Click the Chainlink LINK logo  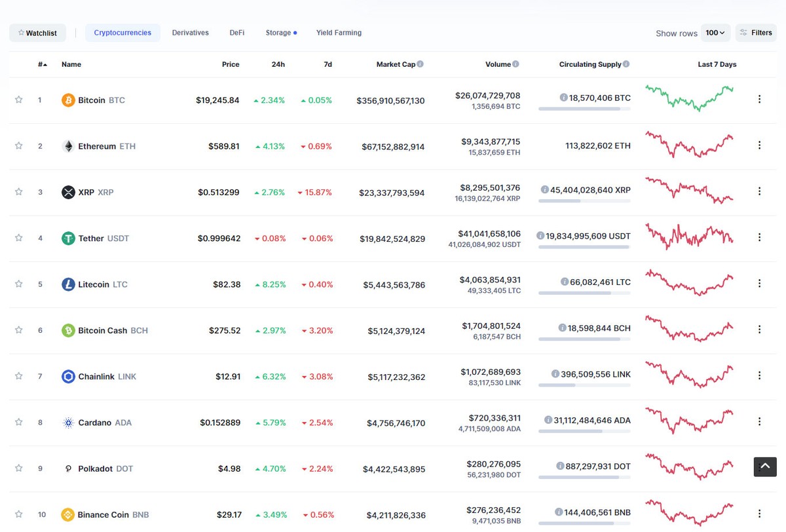67,376
